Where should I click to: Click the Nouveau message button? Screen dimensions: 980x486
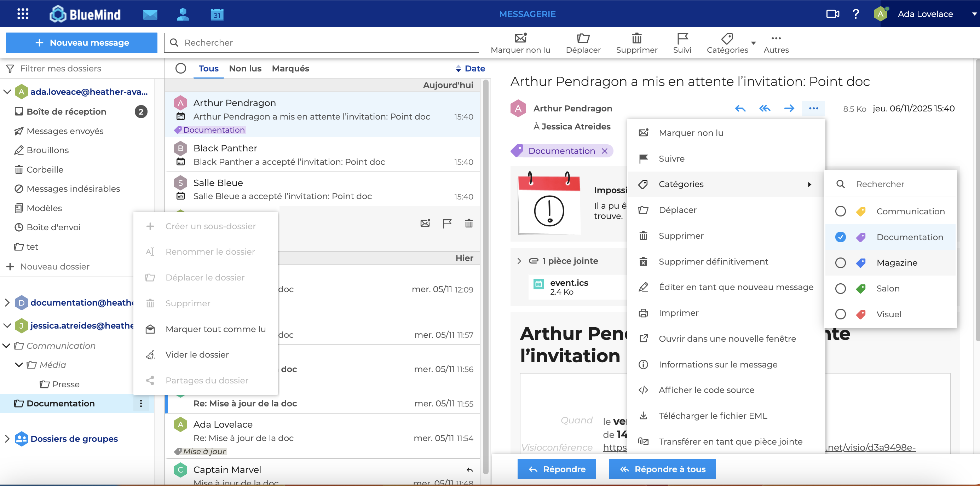tap(81, 42)
